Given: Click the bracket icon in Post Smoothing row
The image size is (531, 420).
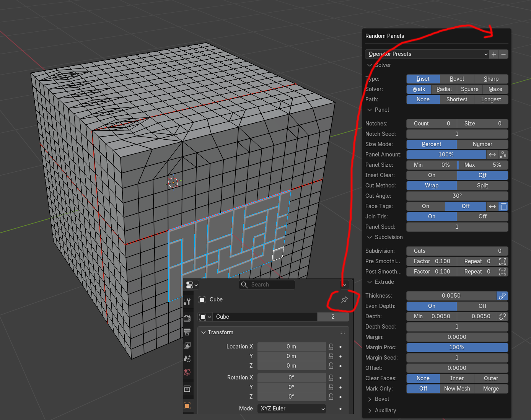Looking at the screenshot, I should (x=503, y=272).
